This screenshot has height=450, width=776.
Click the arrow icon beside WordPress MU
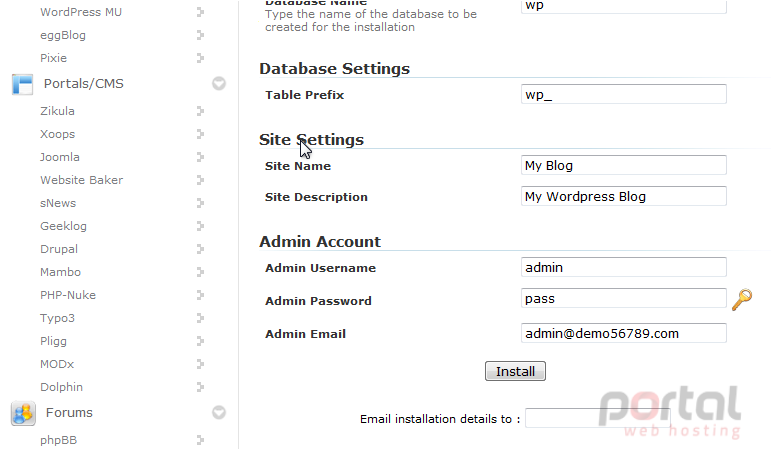tap(200, 12)
